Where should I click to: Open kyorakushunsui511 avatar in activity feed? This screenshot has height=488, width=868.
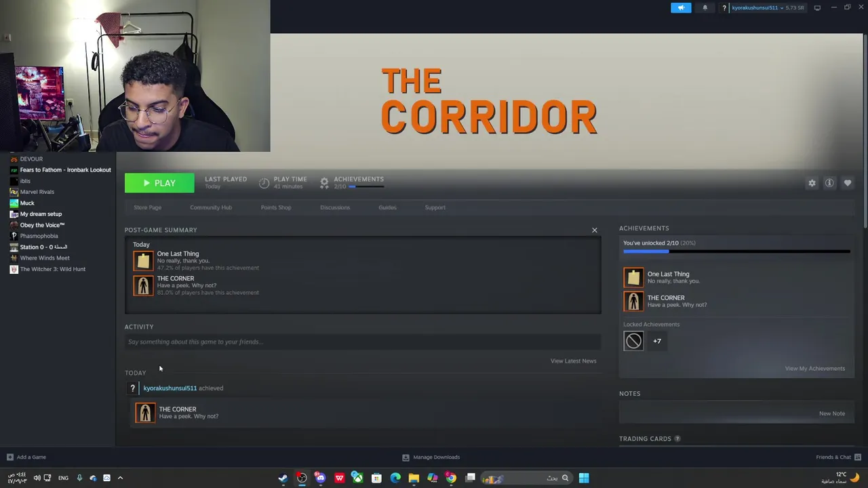tap(133, 388)
